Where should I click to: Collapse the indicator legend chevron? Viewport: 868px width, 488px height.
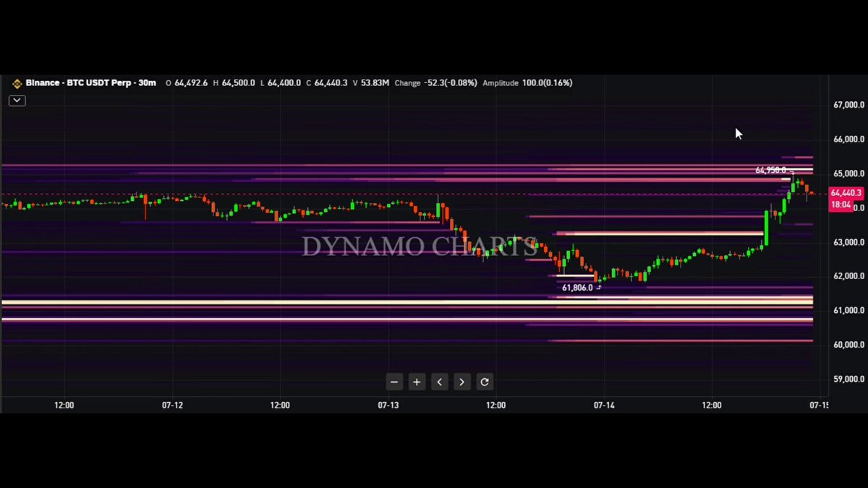17,100
